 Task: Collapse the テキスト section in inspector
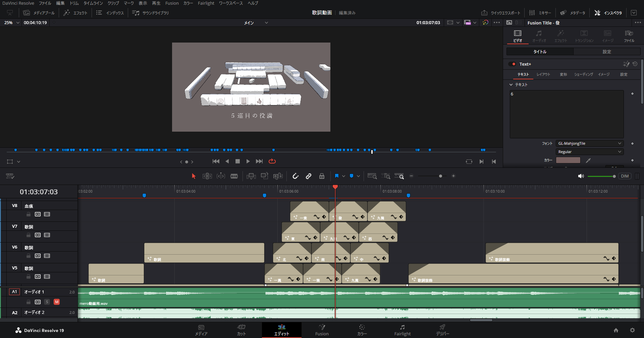tap(511, 85)
